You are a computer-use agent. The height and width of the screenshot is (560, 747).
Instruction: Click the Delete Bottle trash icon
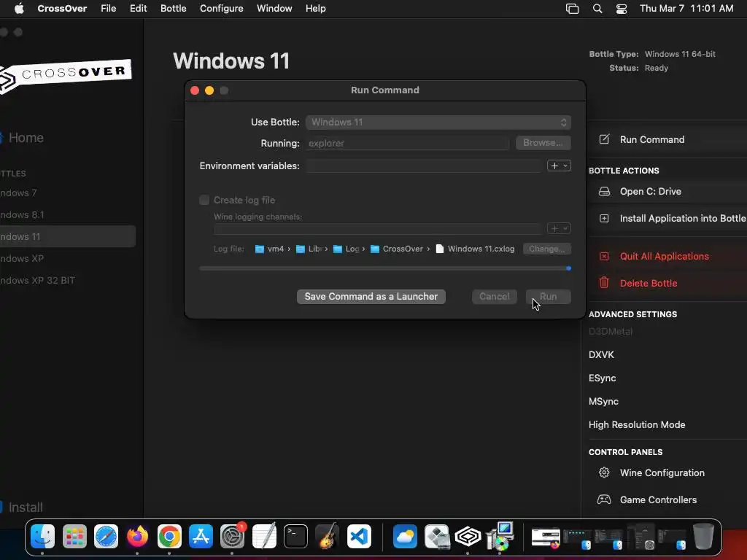[x=604, y=283]
